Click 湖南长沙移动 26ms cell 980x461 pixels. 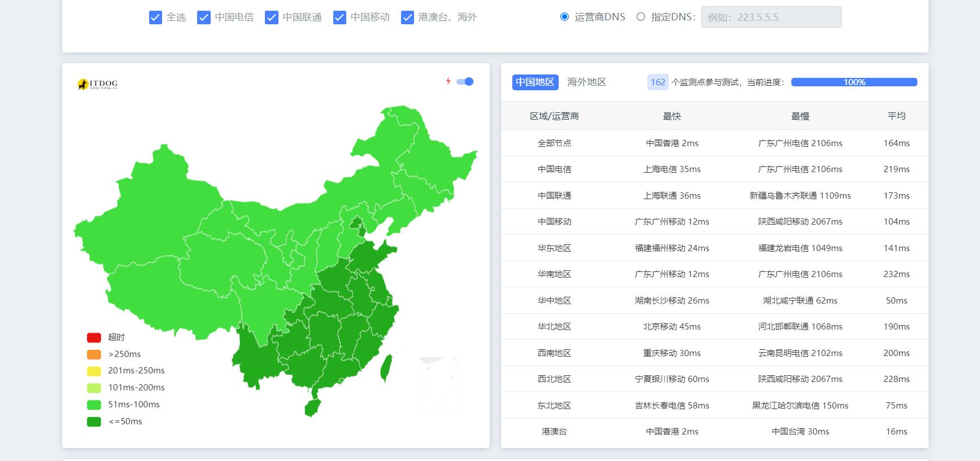(x=672, y=301)
